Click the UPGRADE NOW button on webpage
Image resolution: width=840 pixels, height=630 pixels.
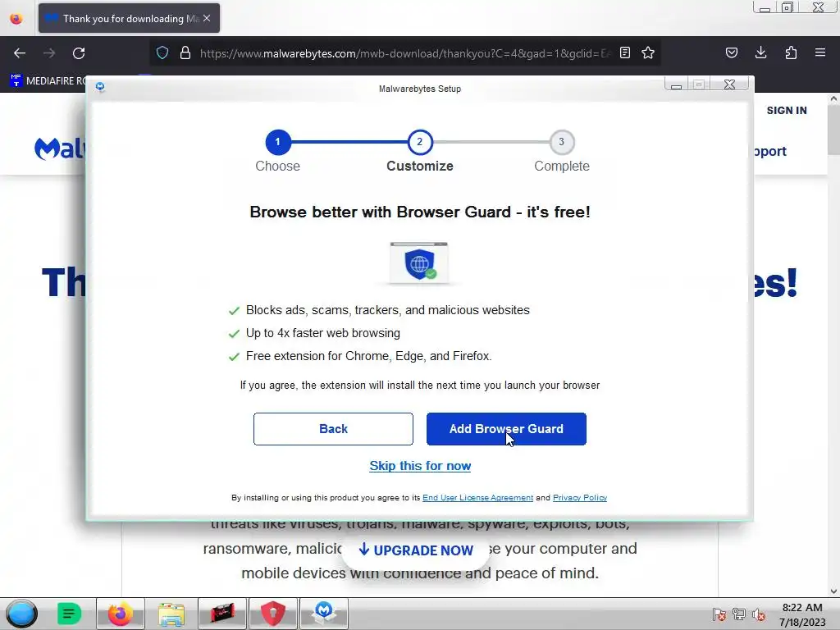click(416, 550)
